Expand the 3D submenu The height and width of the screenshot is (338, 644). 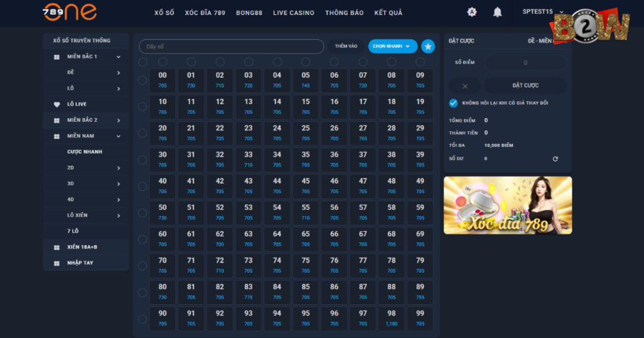118,184
